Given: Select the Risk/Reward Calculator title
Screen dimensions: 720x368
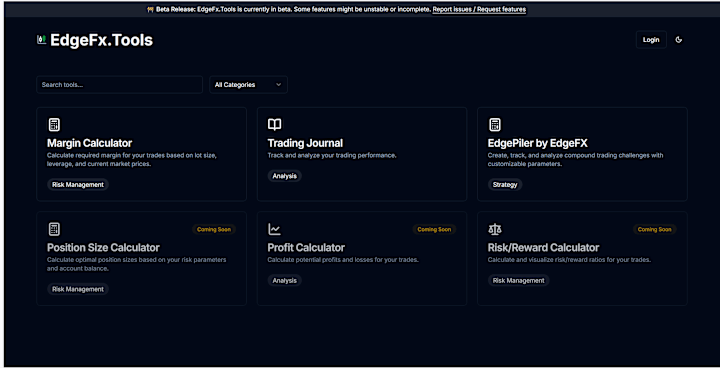Looking at the screenshot, I should tap(543, 248).
